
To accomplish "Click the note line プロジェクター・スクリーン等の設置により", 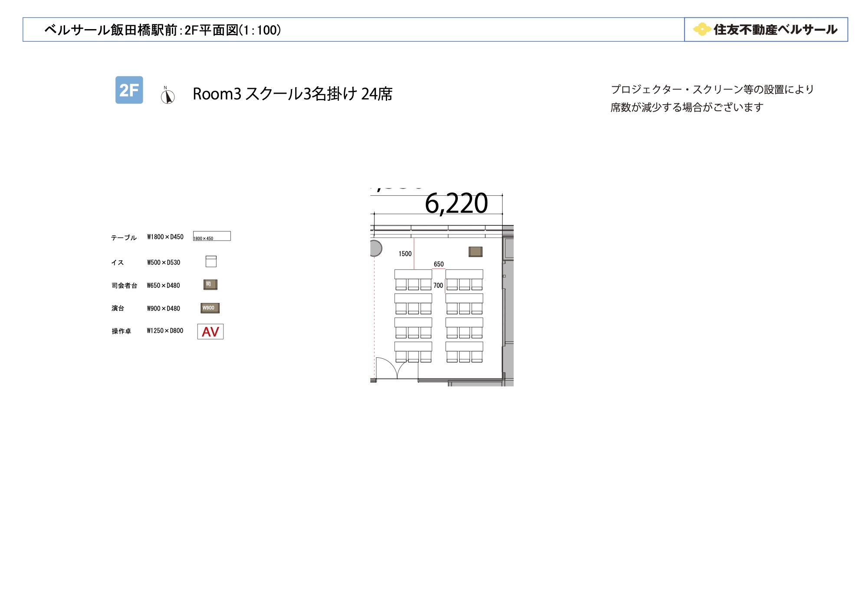I will click(x=712, y=89).
